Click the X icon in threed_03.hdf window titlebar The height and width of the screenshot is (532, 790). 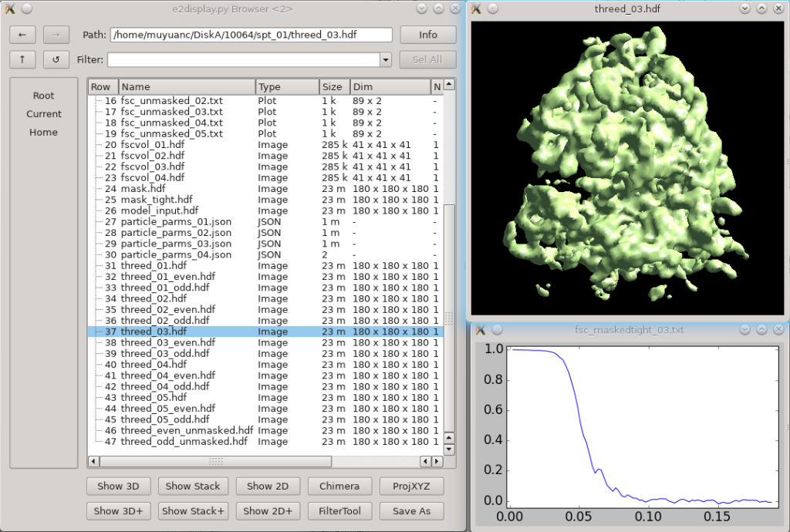point(477,8)
